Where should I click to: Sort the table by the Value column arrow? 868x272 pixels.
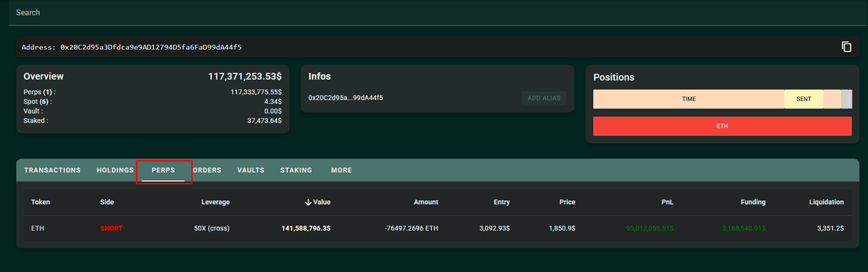click(308, 202)
